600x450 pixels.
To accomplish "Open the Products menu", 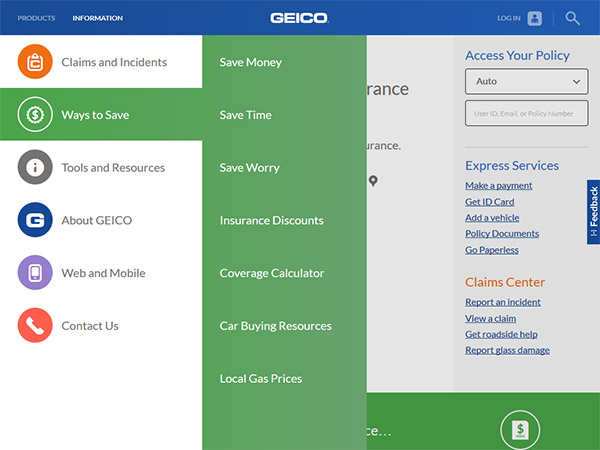I will [36, 18].
